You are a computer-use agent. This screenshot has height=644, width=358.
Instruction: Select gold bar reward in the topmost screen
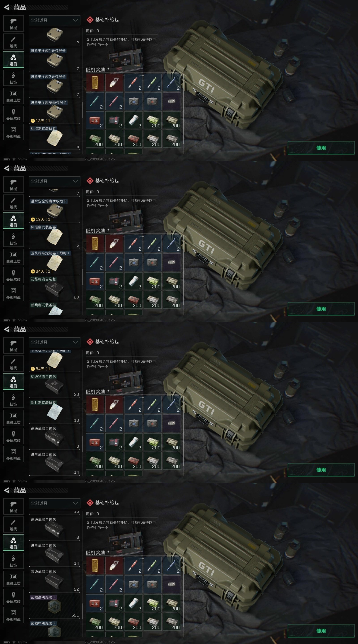[x=95, y=82]
